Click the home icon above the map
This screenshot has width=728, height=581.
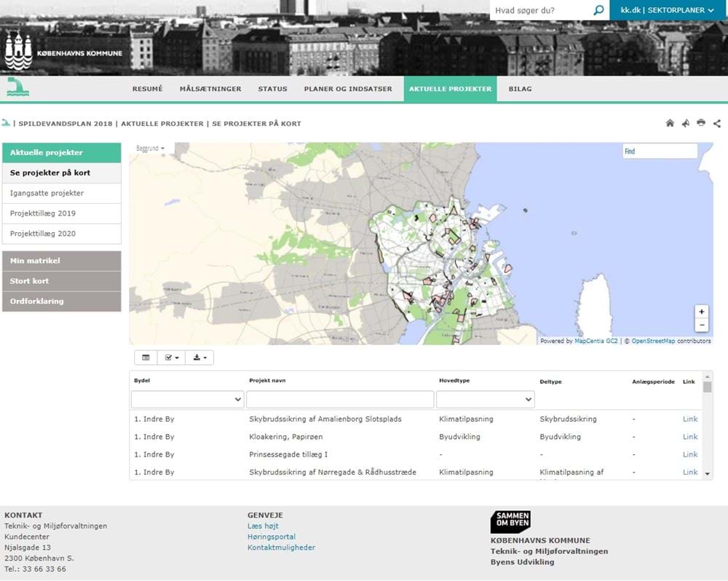[x=670, y=123]
